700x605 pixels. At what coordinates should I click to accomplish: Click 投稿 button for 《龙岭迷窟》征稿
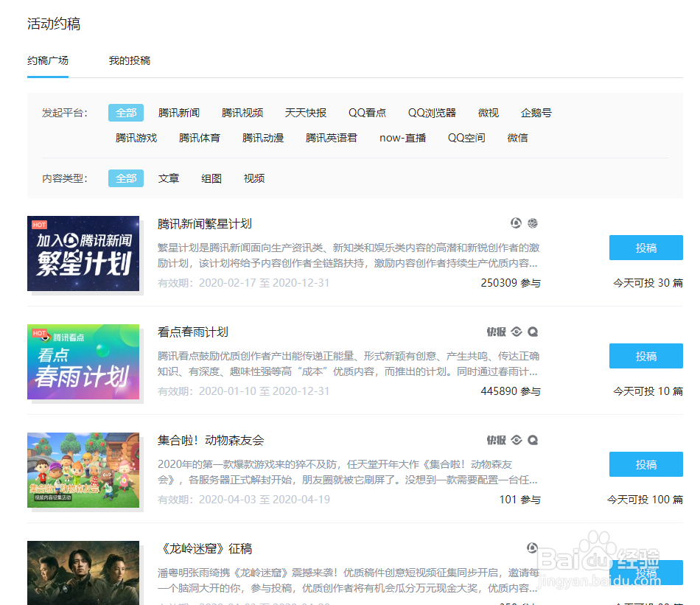coord(646,573)
